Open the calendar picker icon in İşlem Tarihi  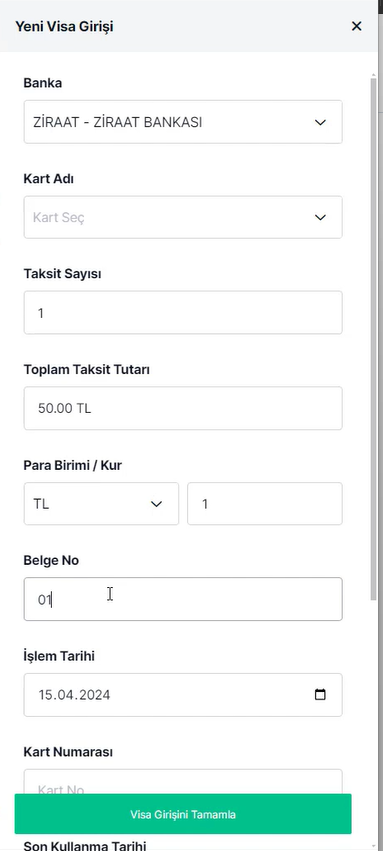320,695
